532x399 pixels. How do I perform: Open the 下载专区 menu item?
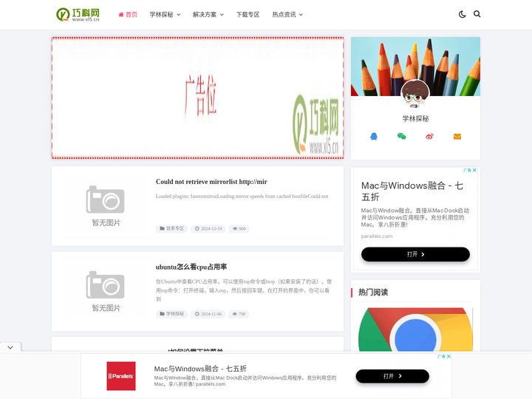pos(248,15)
